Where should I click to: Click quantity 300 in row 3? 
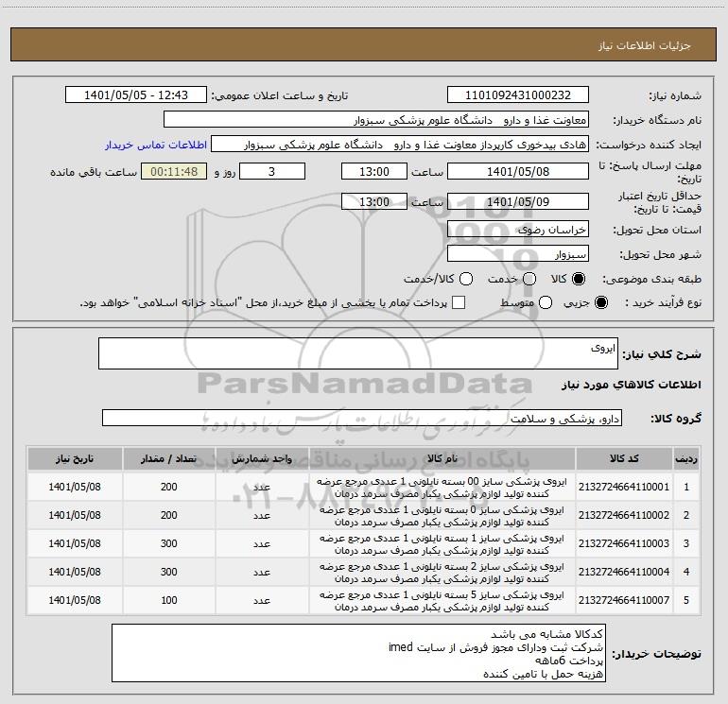point(169,543)
